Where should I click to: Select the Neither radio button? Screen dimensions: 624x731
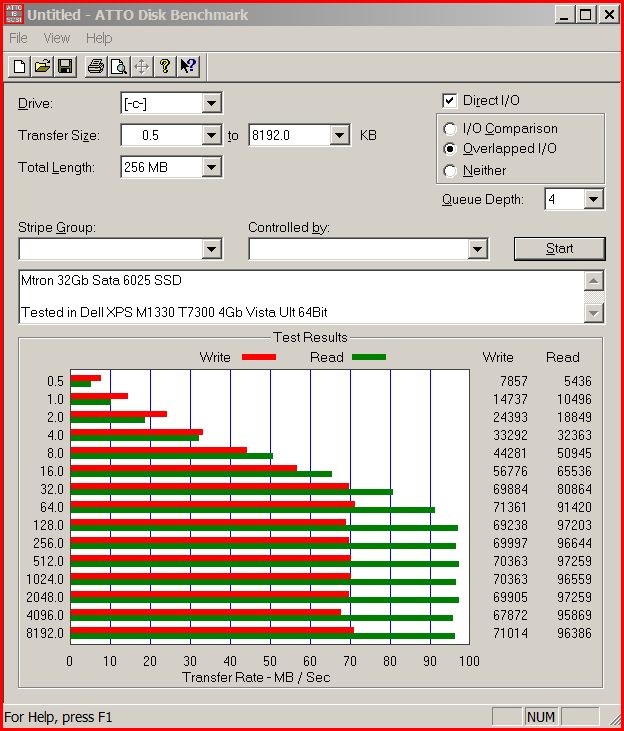(450, 171)
